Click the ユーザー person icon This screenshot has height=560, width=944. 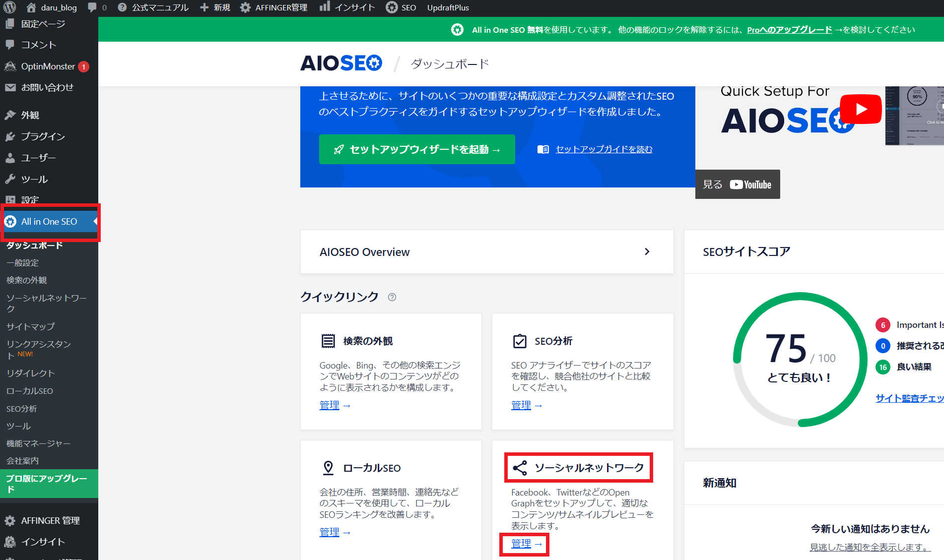coord(10,158)
